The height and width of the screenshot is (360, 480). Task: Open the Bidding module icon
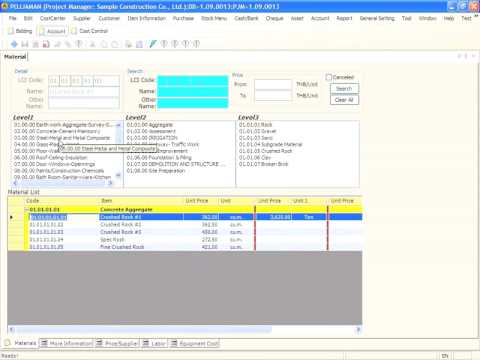[x=11, y=31]
